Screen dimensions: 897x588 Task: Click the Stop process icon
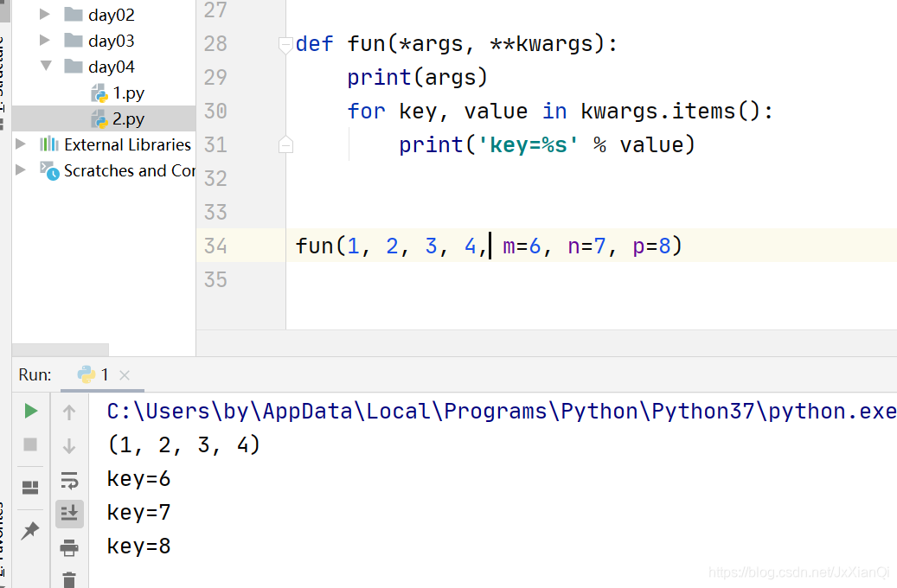click(x=30, y=444)
